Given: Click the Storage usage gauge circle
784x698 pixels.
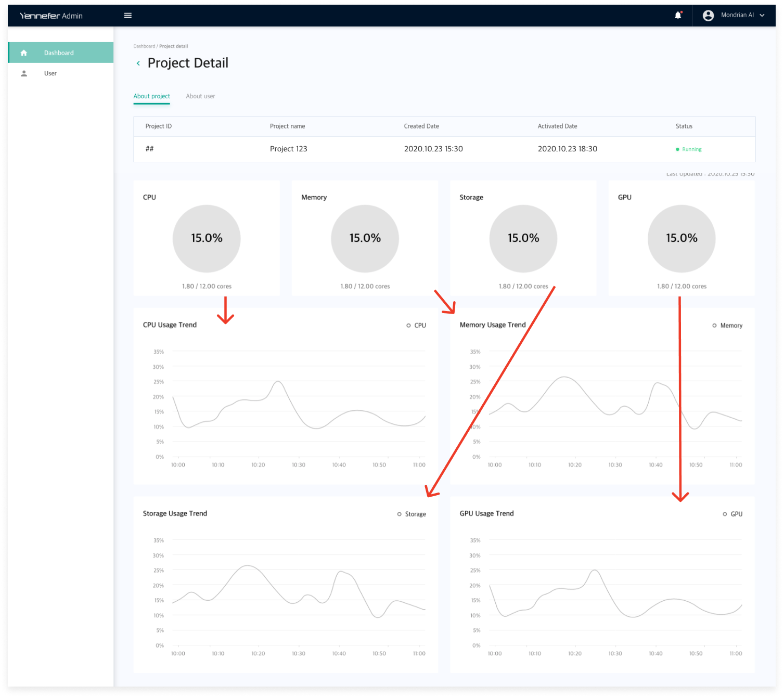Looking at the screenshot, I should pyautogui.click(x=523, y=238).
